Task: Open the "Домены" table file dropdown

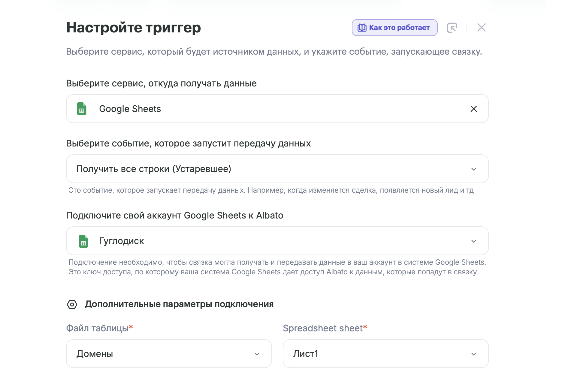Action: coord(162,354)
